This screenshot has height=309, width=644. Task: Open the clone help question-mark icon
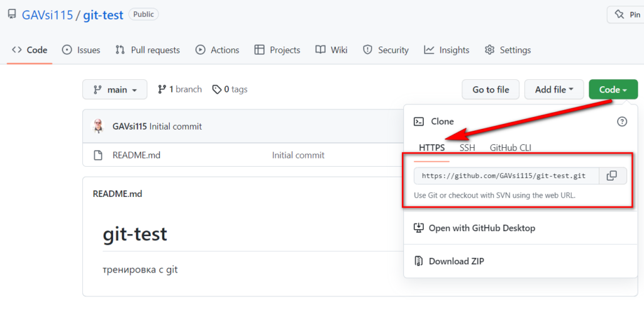pyautogui.click(x=622, y=121)
